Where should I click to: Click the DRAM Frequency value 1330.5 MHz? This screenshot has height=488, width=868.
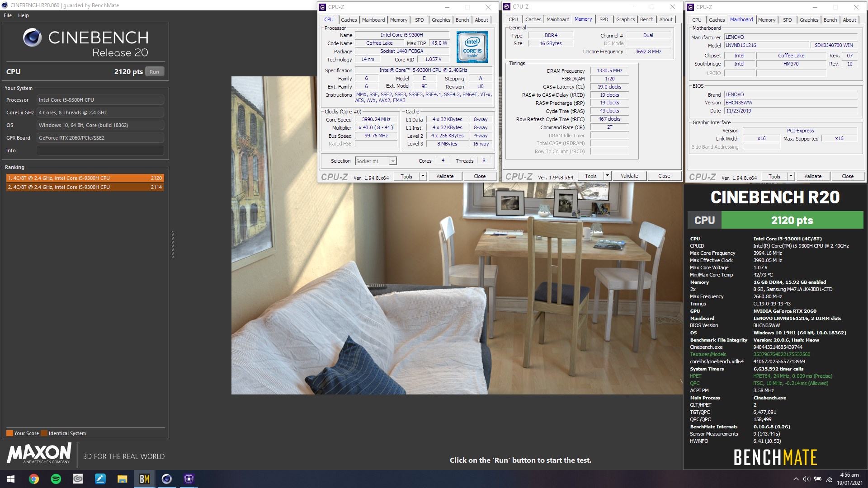click(x=609, y=71)
